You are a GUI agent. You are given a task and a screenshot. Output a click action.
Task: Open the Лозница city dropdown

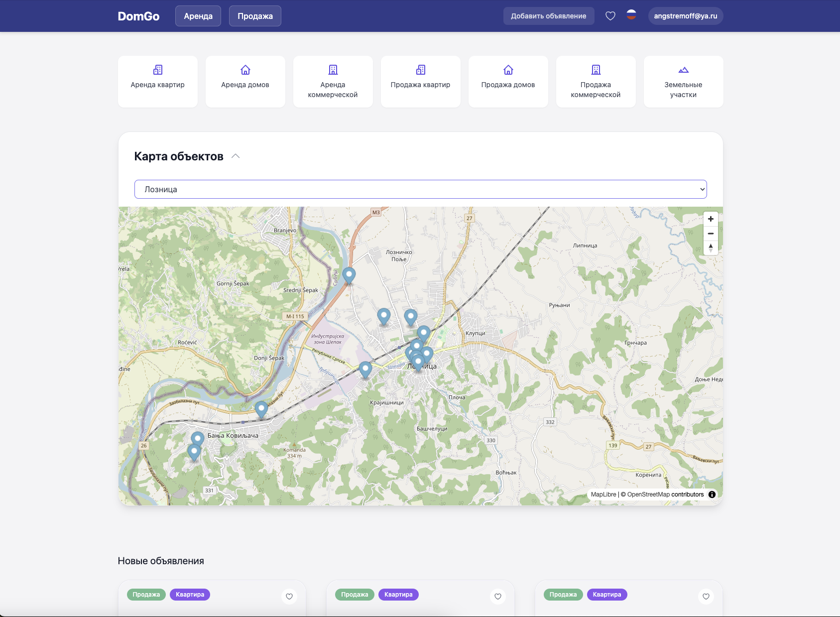420,189
